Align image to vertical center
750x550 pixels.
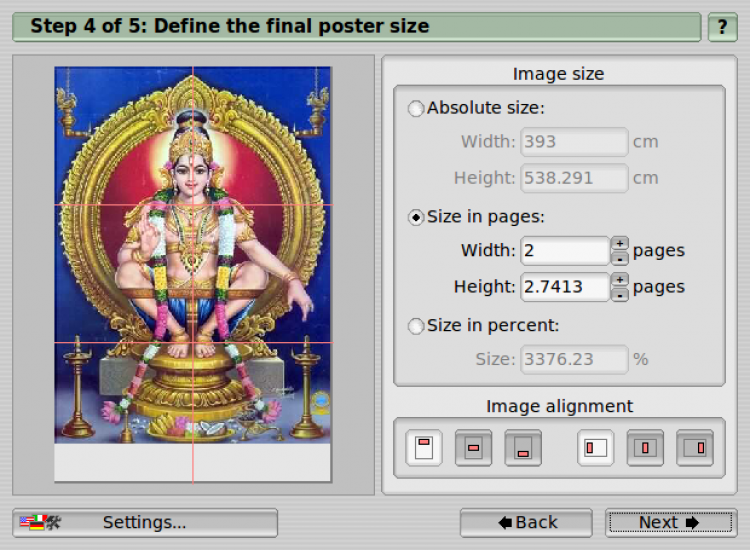click(x=473, y=448)
